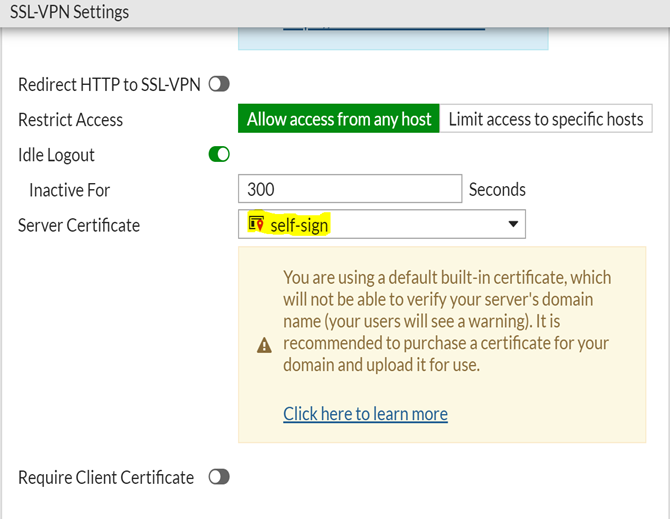Click the Restrict Access label
This screenshot has height=519, width=670.
[x=70, y=120]
